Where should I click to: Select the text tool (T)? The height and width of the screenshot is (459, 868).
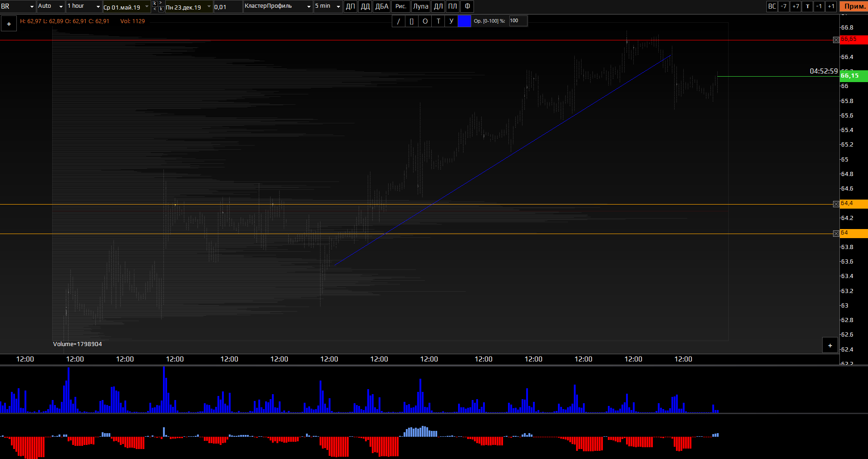pos(438,21)
